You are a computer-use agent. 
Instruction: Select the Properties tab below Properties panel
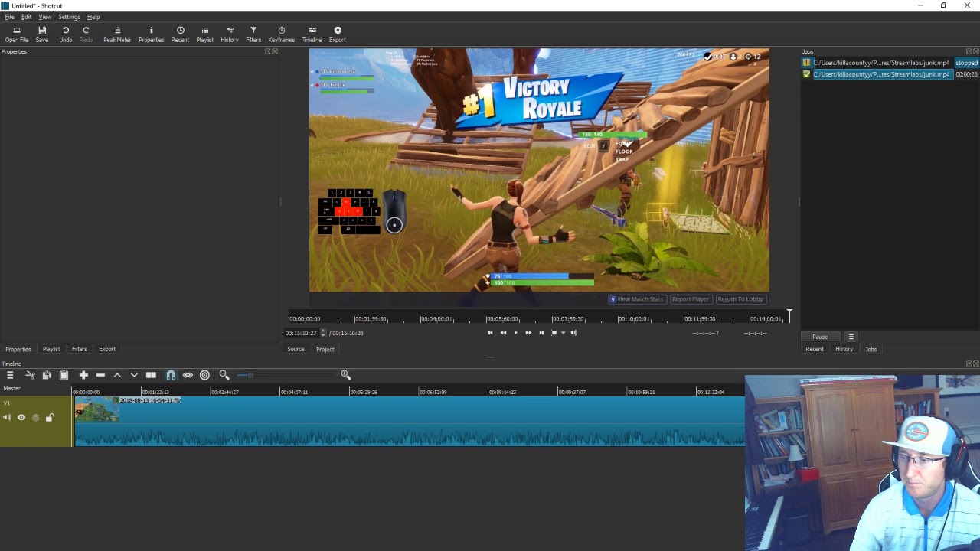18,349
